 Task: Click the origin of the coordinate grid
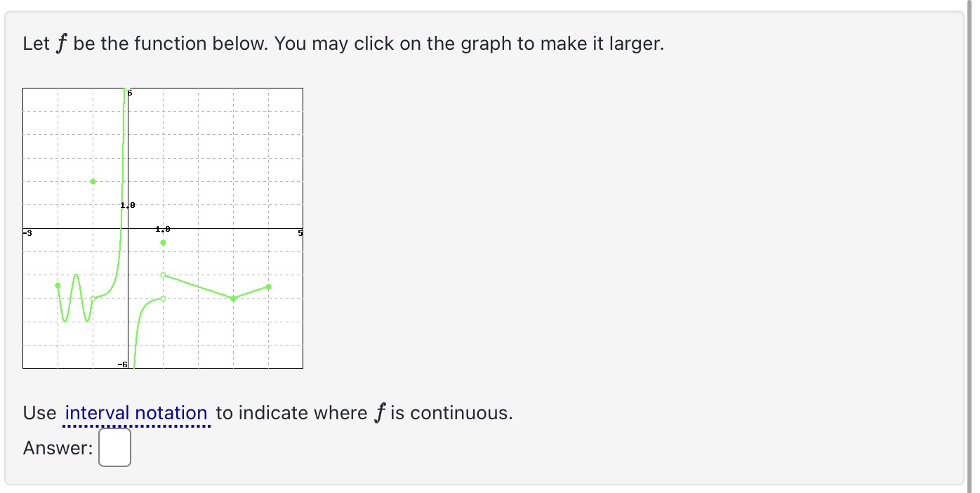127,228
